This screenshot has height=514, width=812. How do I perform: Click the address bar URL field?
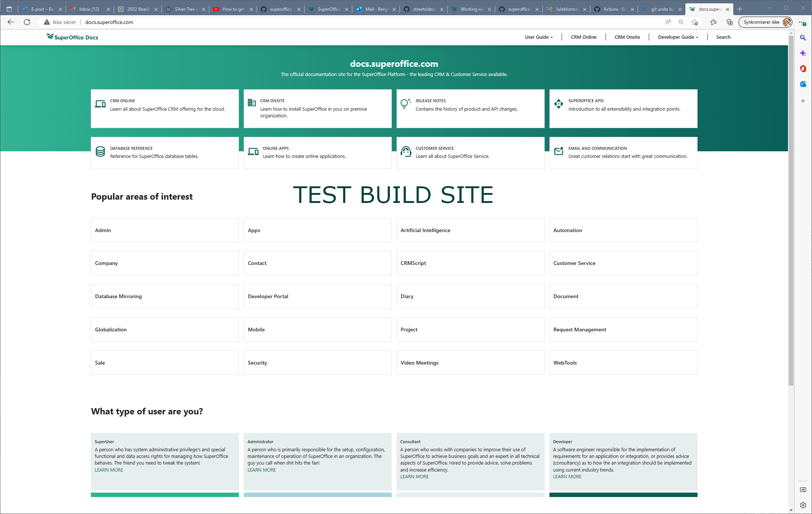[369, 22]
